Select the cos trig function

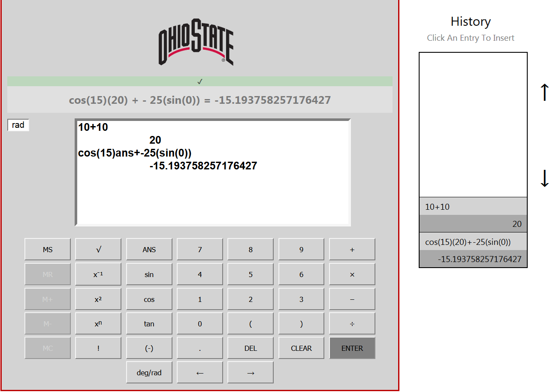point(149,299)
